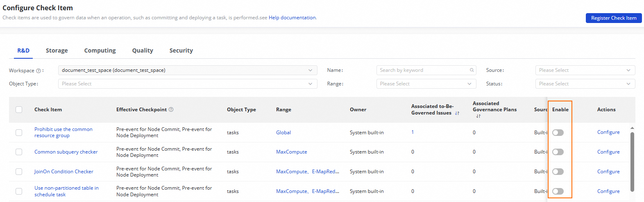
Task: Enable the Common subquery checker switch
Action: (558, 152)
